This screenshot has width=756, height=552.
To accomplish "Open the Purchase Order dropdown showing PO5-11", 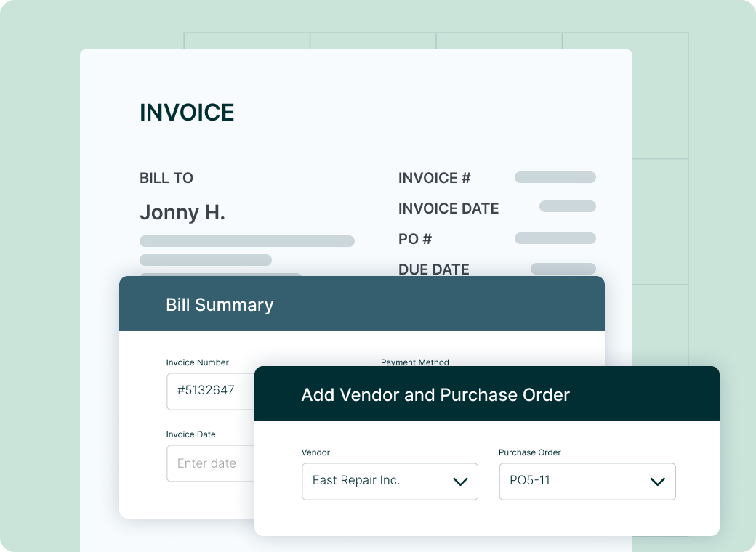I will [587, 482].
